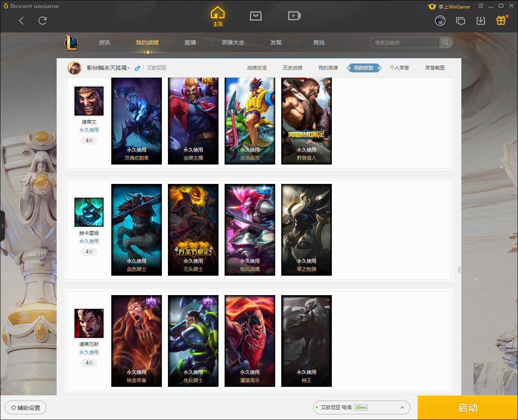Open the 神王 skin card
This screenshot has width=518, height=420.
tap(306, 341)
